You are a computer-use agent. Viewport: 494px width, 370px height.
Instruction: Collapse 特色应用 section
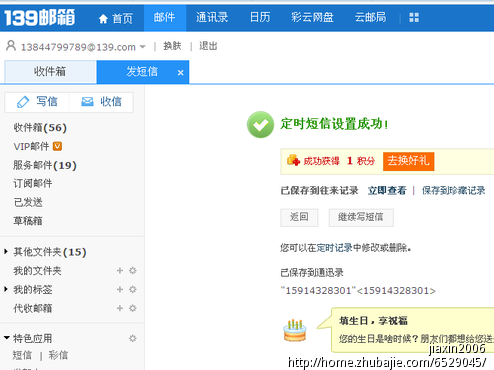pyautogui.click(x=6, y=338)
